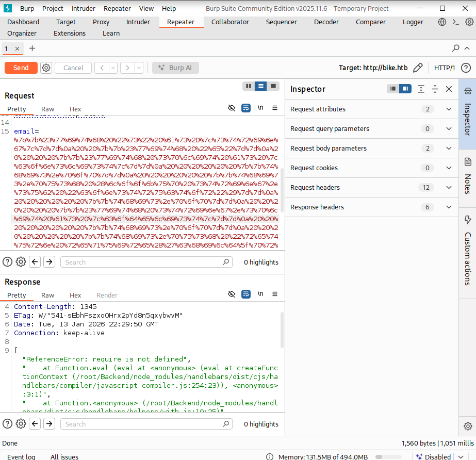
Task: Show non-printable characters in the Response editor
Action: 260,294
